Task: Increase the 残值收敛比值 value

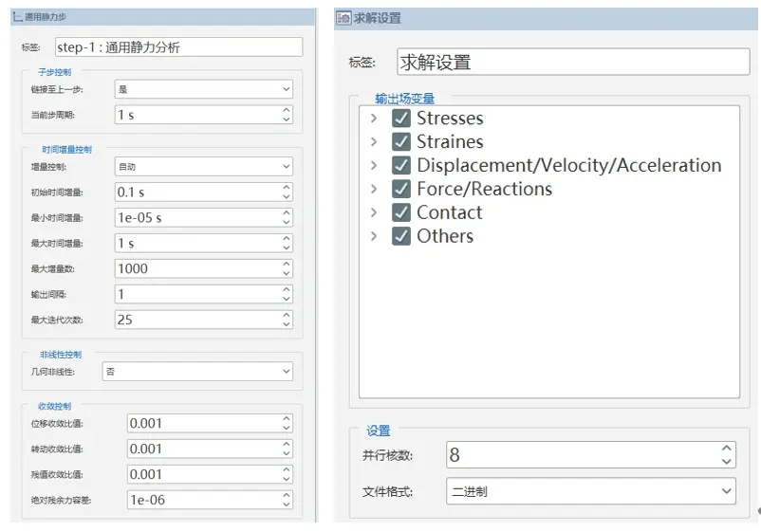Action: coord(287,470)
